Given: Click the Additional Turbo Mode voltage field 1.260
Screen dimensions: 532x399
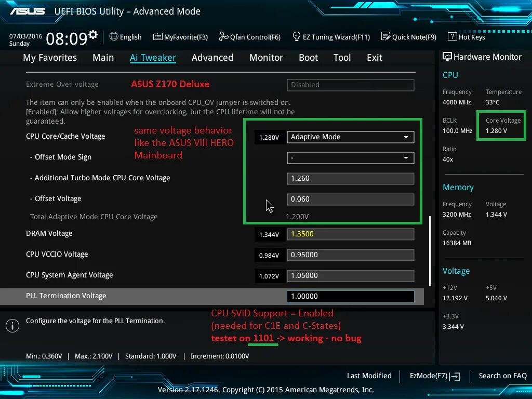Looking at the screenshot, I should [x=351, y=179].
